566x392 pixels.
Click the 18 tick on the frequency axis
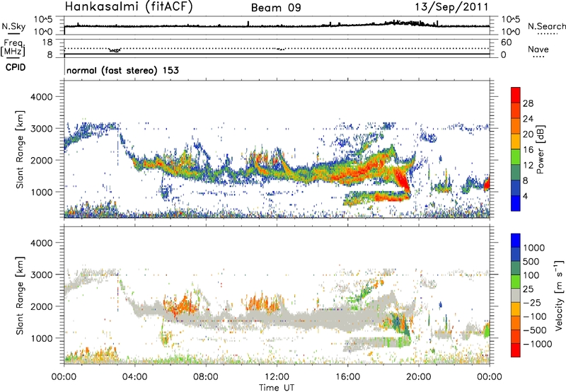point(47,42)
